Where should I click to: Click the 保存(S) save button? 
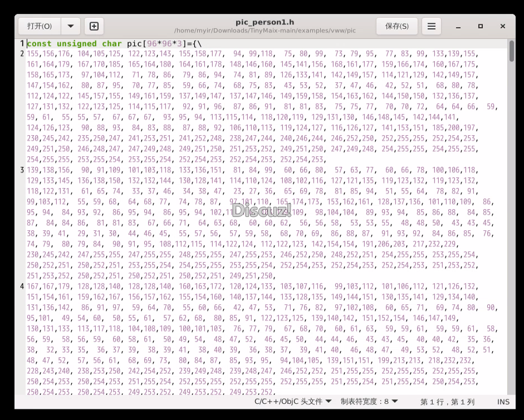[x=396, y=26]
